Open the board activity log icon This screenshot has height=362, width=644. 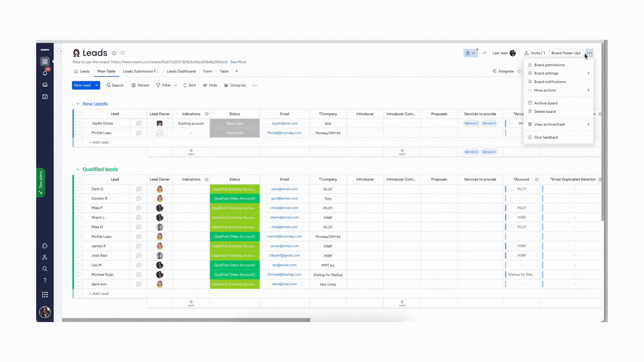(x=485, y=53)
